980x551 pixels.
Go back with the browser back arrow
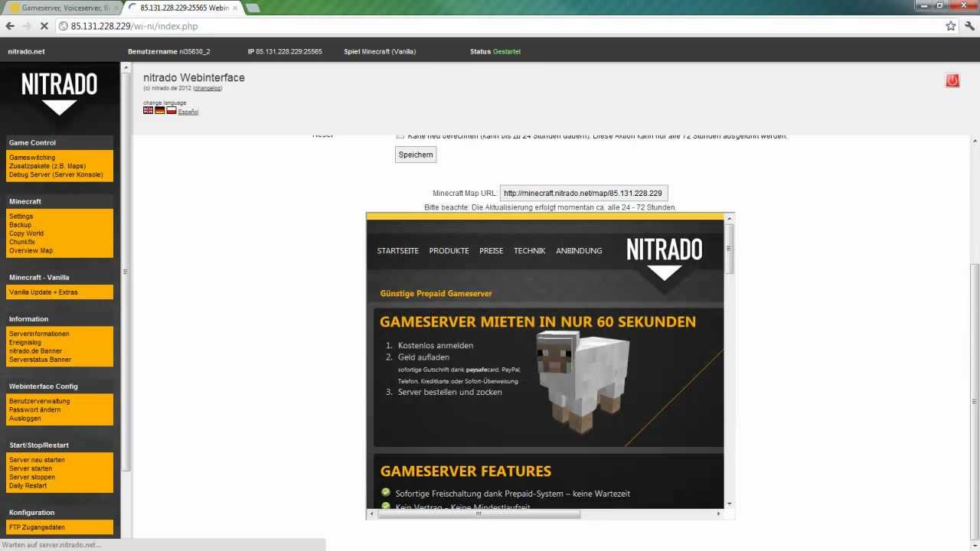point(10,26)
